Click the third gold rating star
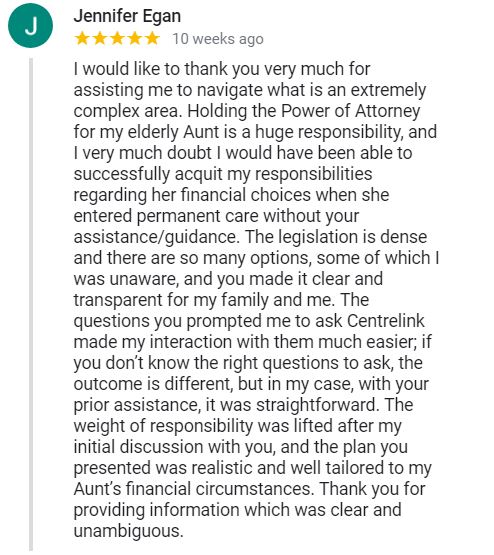Image resolution: width=494 pixels, height=555 pixels. (x=117, y=38)
